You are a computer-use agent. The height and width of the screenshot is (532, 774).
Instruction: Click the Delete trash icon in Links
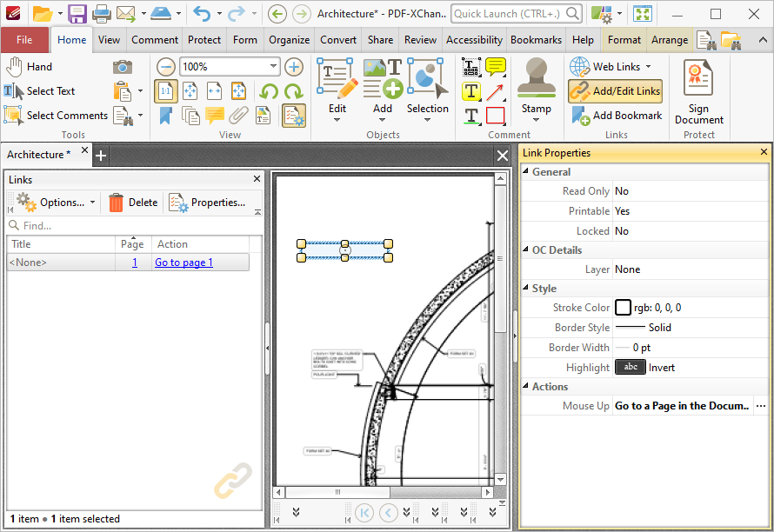pos(116,203)
